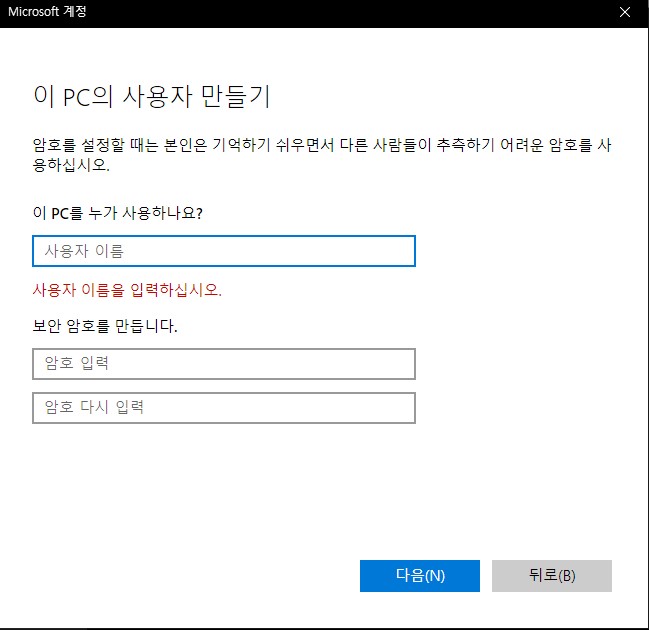Image resolution: width=649 pixels, height=630 pixels.
Task: Click the label 이 PC를 누가 사용하나요?
Action: coord(118,213)
